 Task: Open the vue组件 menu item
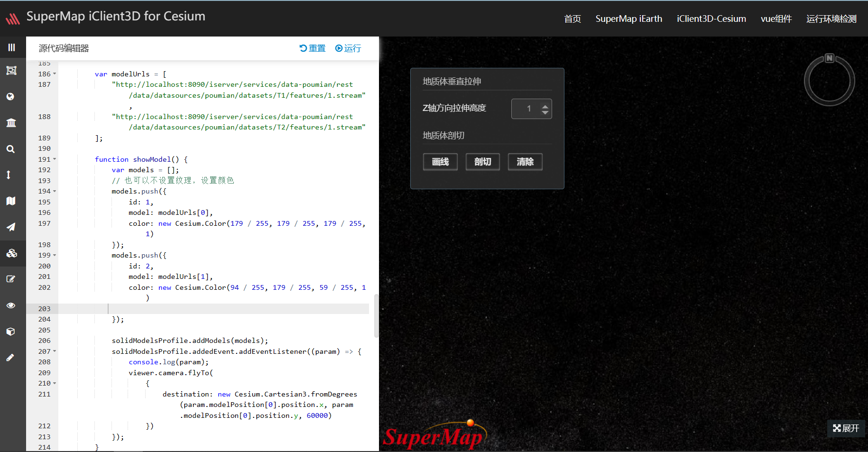click(x=776, y=19)
